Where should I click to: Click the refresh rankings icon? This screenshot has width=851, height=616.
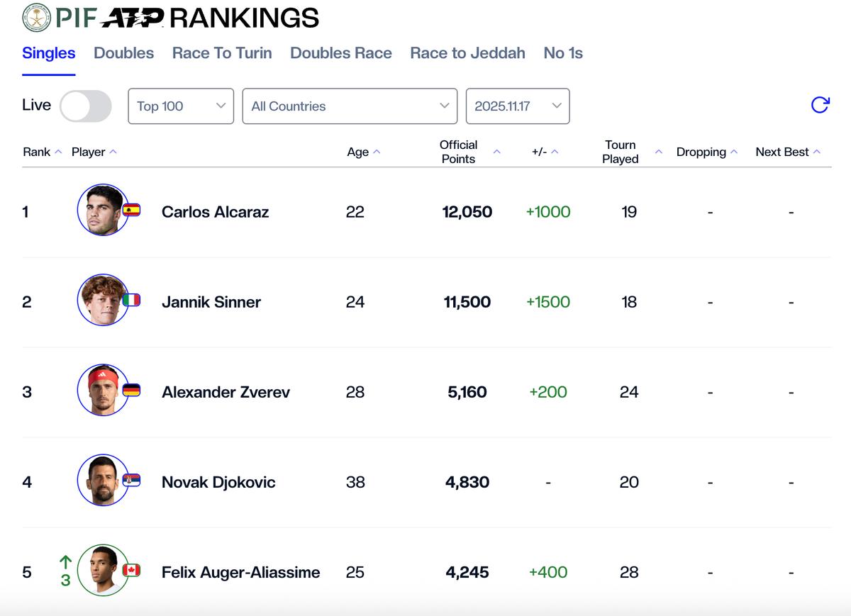click(x=821, y=103)
